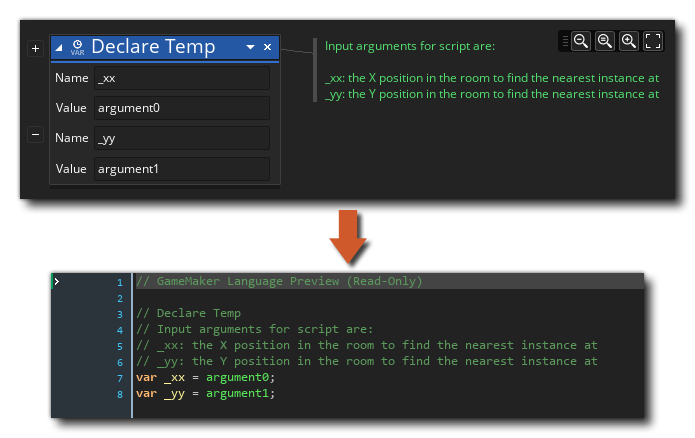Remove the variable with the minus button
Viewport: 695px width, 438px height.
click(36, 134)
